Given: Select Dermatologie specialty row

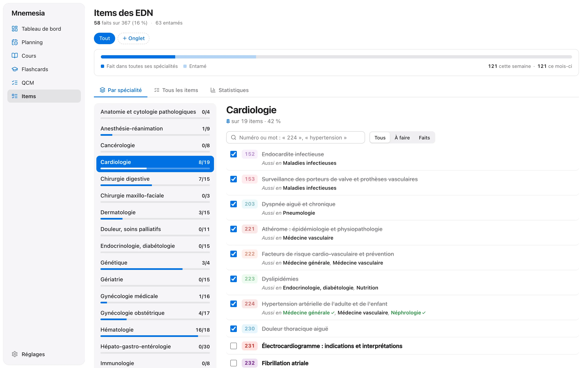Looking at the screenshot, I should coord(155,214).
